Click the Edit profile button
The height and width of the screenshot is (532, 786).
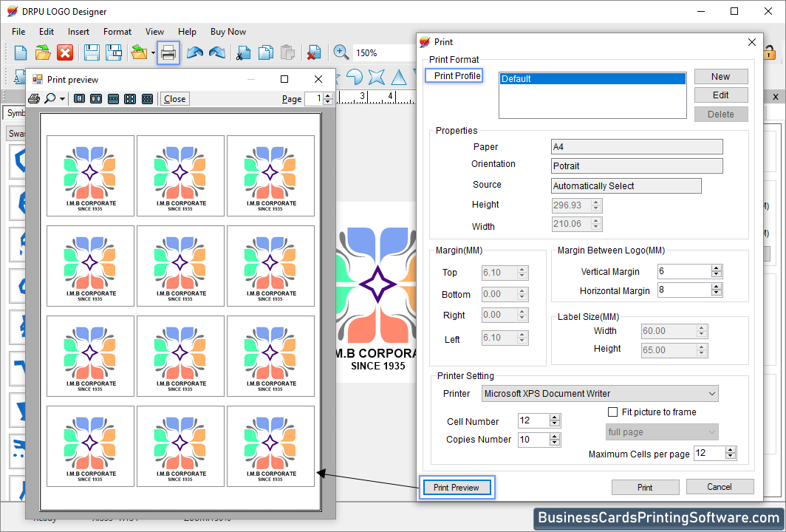pyautogui.click(x=721, y=95)
